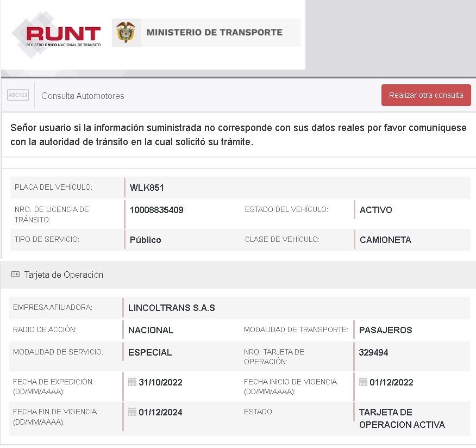Click the PASAJEROS transport modality value
476x448 pixels.
pos(385,330)
